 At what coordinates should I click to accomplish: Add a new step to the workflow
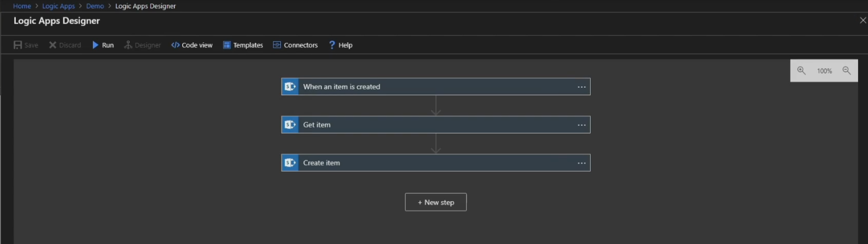[x=435, y=202]
